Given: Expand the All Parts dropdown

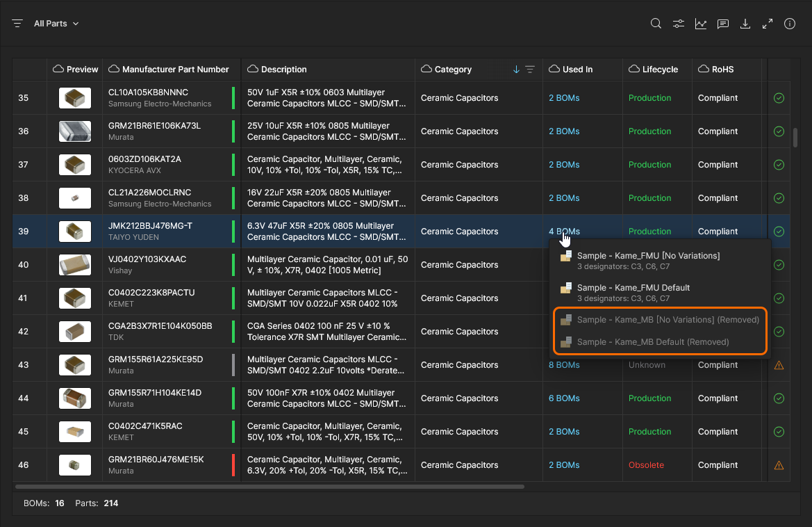Looking at the screenshot, I should tap(56, 24).
